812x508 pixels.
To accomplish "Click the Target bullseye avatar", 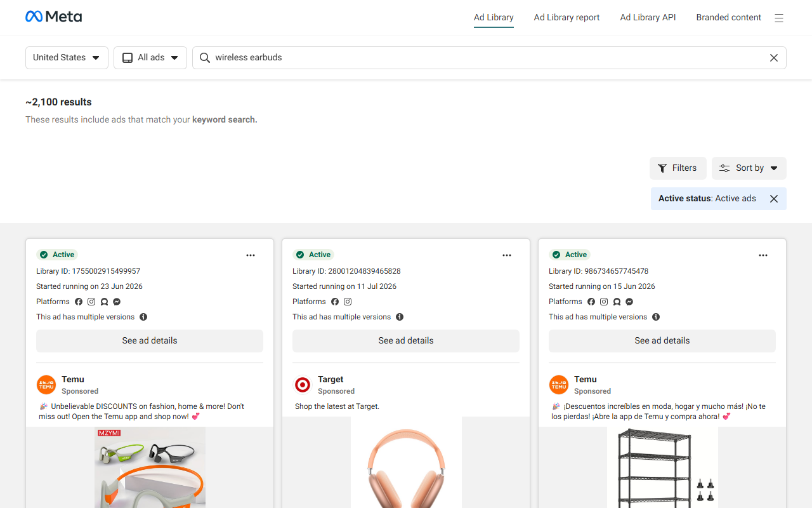I will pos(303,385).
